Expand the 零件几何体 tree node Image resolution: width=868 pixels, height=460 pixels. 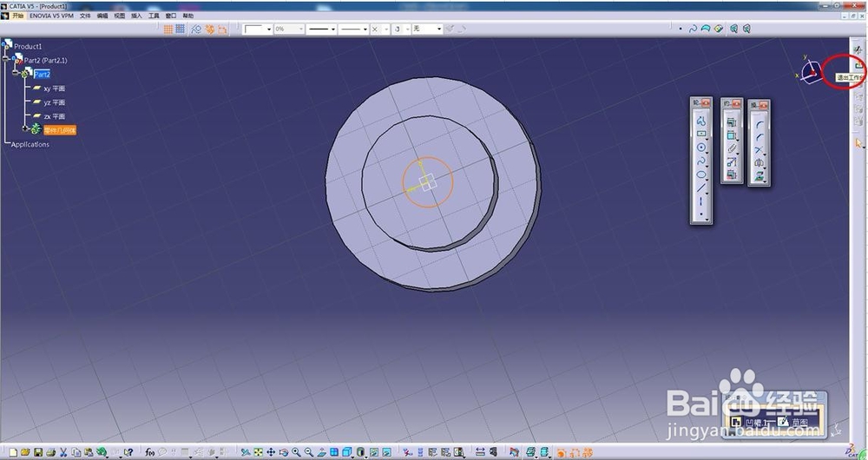click(x=25, y=128)
